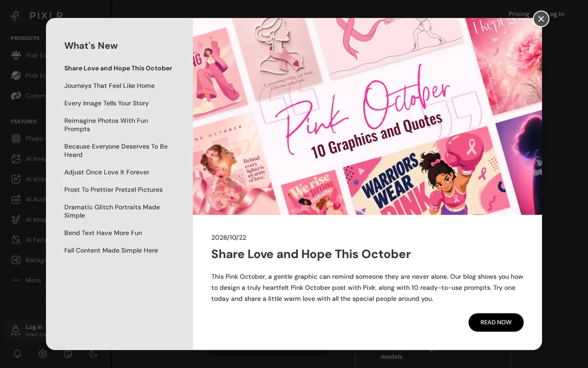The width and height of the screenshot is (588, 368).
Task: Open the AI Face swap icon
Action: pos(16,239)
